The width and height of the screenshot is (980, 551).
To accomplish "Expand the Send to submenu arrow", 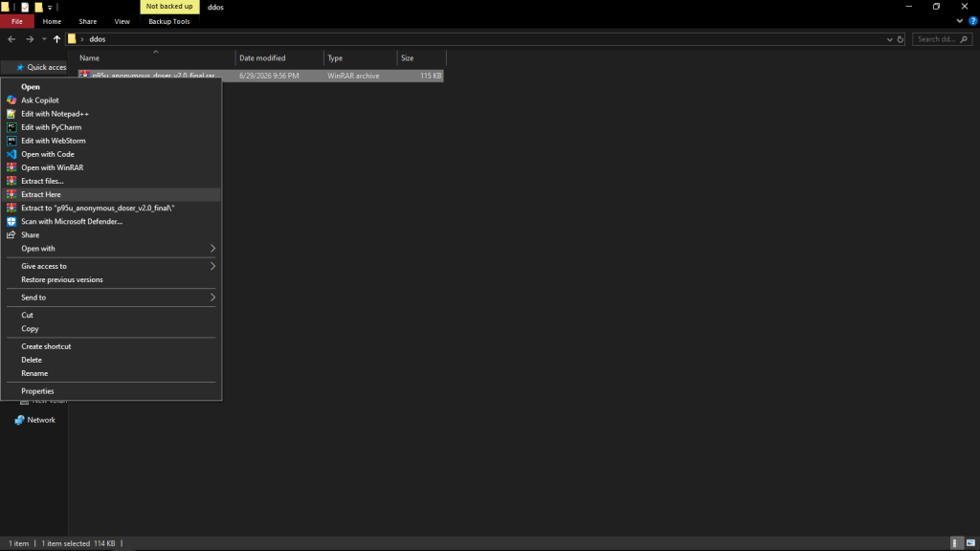I will coord(212,298).
